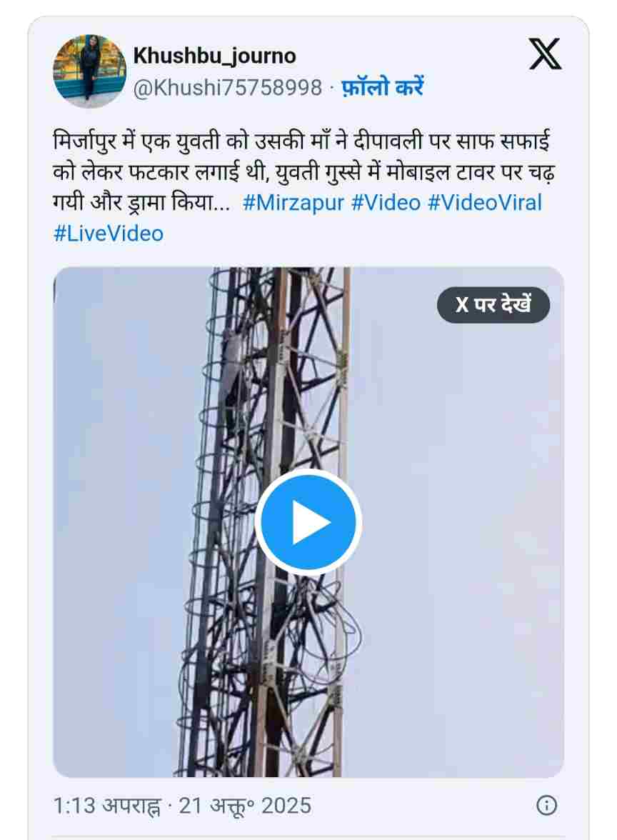Click the 21 अक्टू° 2025 date
Screen dimensions: 617x840
[x=245, y=805]
